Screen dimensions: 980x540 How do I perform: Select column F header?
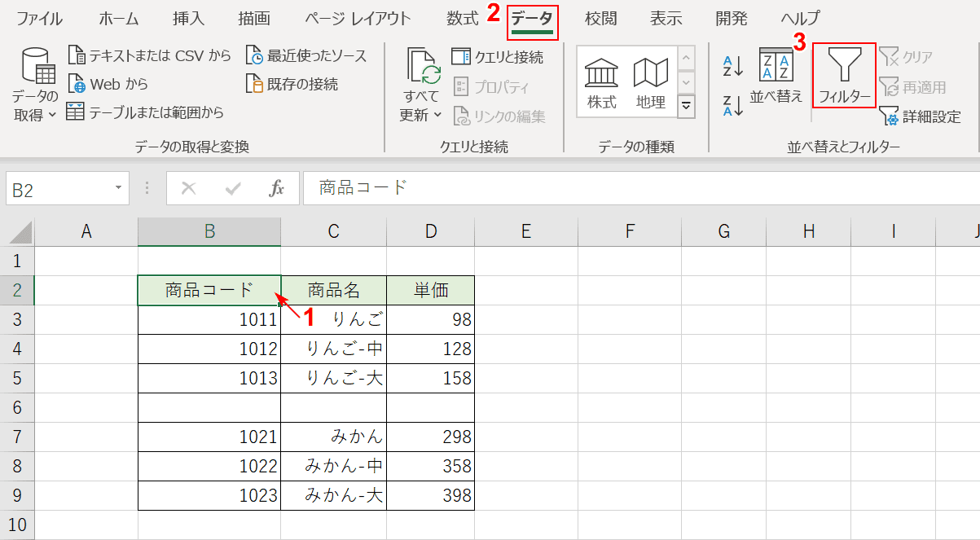pyautogui.click(x=630, y=232)
